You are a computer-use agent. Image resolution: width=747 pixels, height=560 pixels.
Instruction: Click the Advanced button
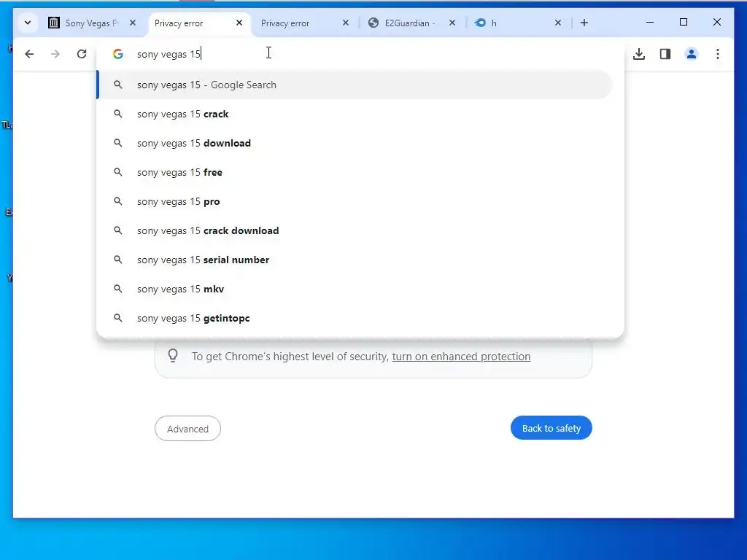pyautogui.click(x=187, y=429)
